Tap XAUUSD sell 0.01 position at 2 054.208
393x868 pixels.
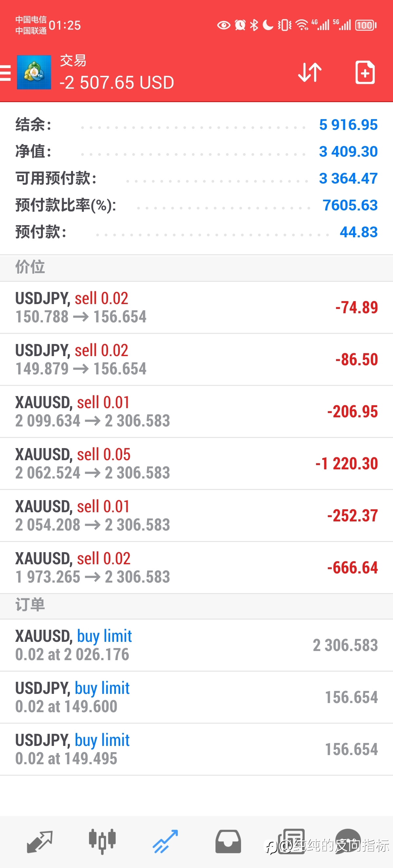(196, 515)
